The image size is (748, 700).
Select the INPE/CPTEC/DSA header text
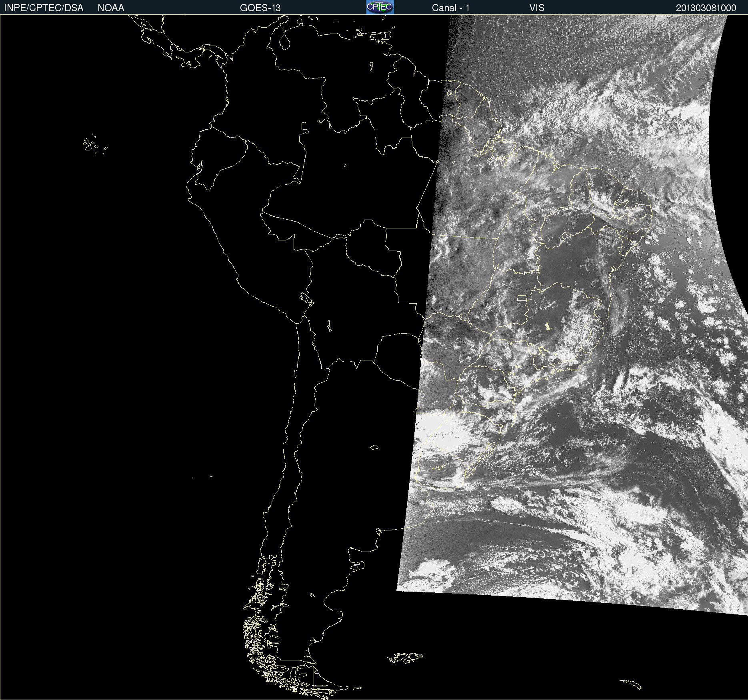(x=44, y=8)
